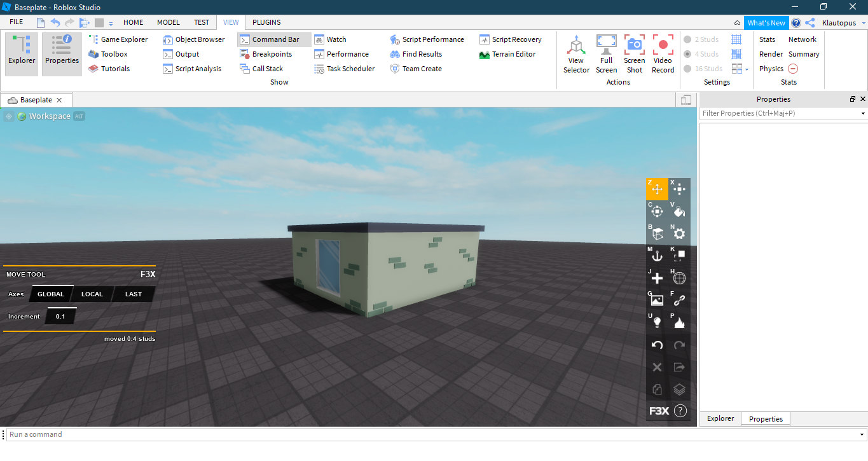This screenshot has height=461, width=868.
Task: Select the 2 Studs grid radio button
Action: point(687,39)
